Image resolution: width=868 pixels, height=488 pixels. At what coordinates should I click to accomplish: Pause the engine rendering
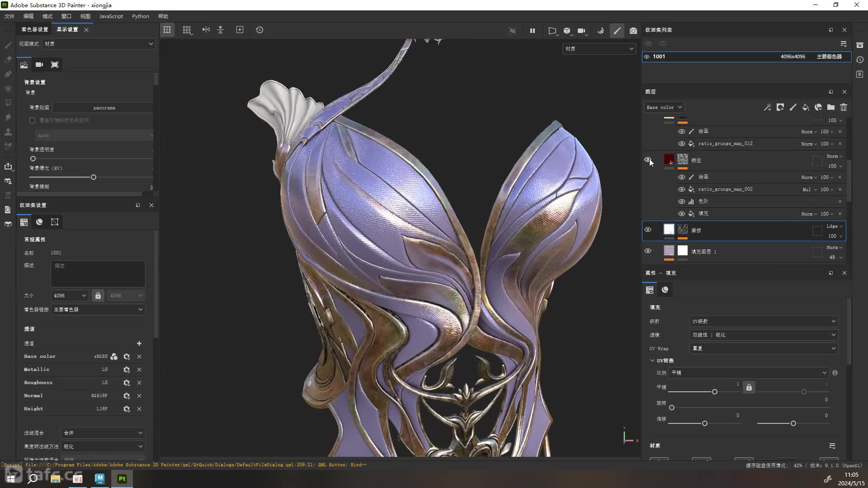tap(533, 31)
